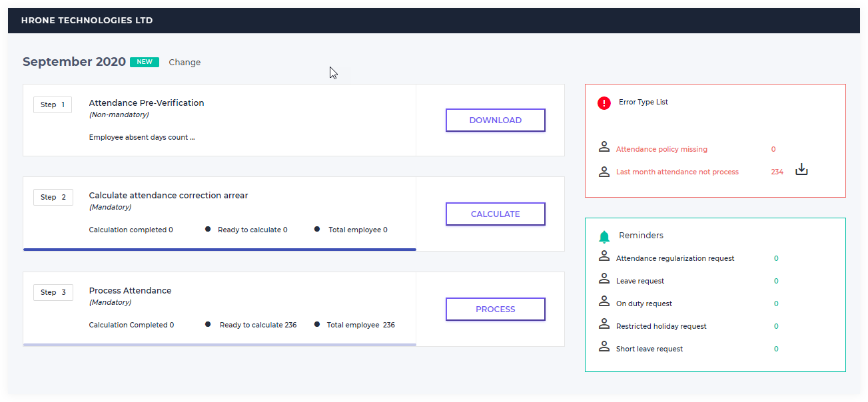Click the Step 3 process progress bar

[220, 345]
